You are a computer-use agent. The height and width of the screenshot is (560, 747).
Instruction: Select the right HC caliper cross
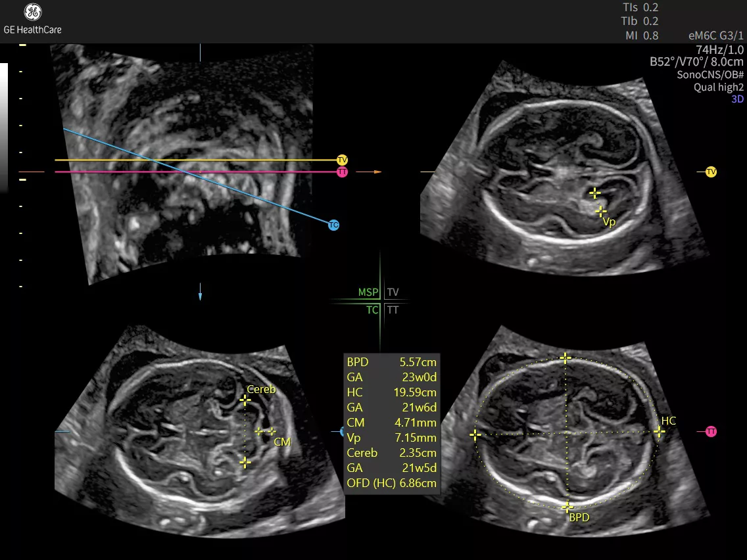[x=660, y=431]
